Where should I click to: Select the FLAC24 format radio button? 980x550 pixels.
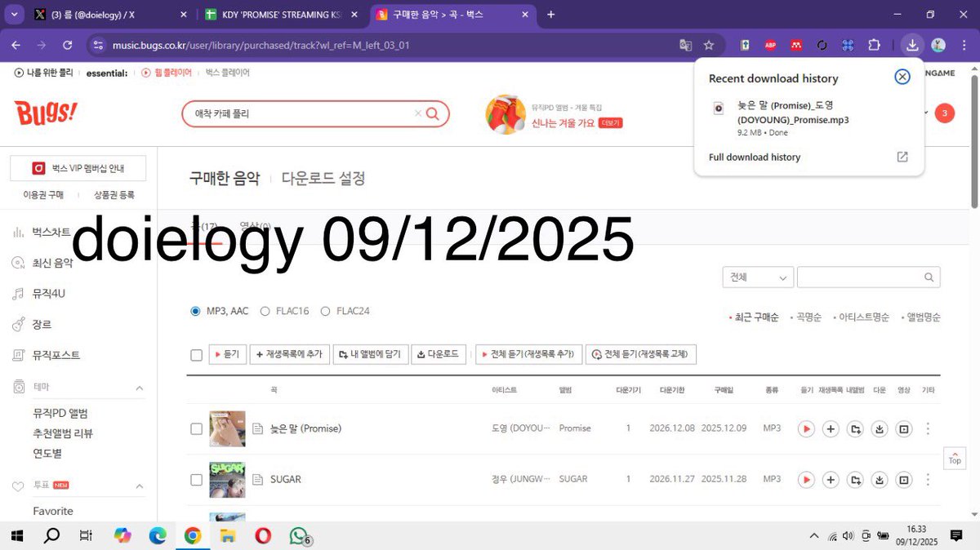325,311
